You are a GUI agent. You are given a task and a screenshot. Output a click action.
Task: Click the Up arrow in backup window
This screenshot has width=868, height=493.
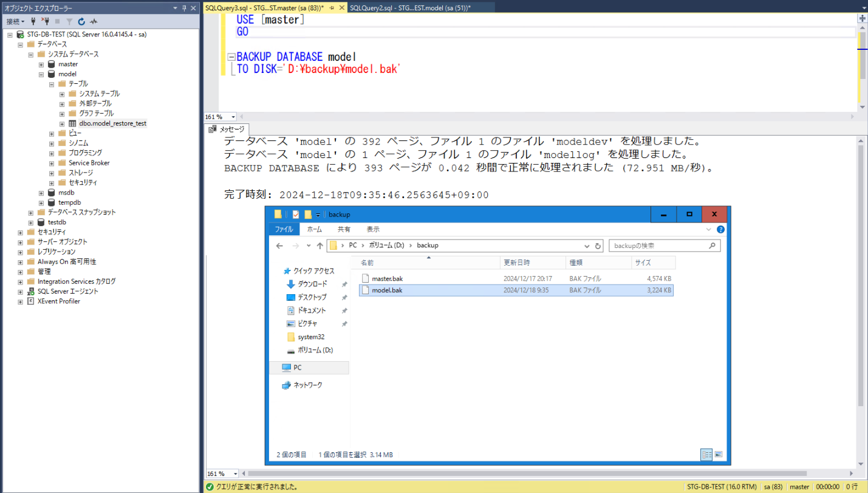tap(320, 246)
